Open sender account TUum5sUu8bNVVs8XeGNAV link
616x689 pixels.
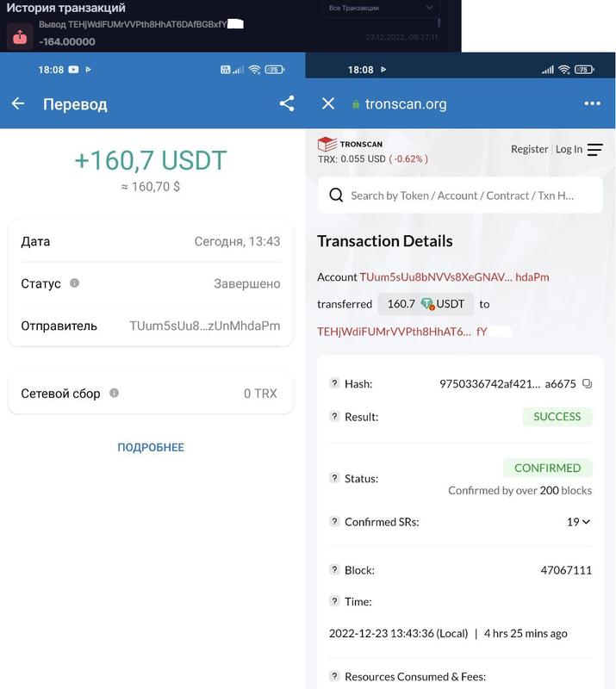click(454, 276)
